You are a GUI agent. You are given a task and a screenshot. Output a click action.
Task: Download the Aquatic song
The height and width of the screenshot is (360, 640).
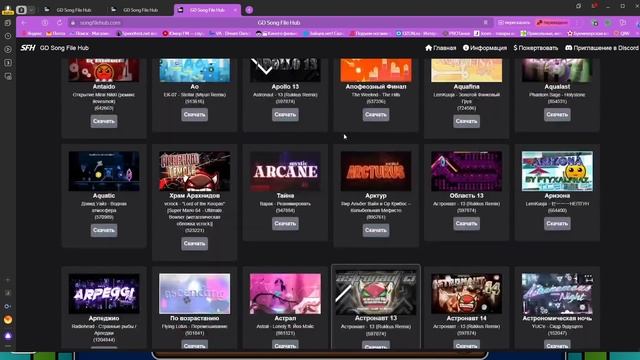click(x=104, y=230)
